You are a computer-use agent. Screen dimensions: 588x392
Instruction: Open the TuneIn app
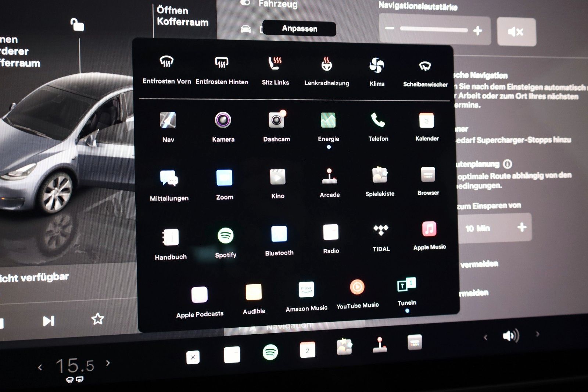pyautogui.click(x=406, y=285)
